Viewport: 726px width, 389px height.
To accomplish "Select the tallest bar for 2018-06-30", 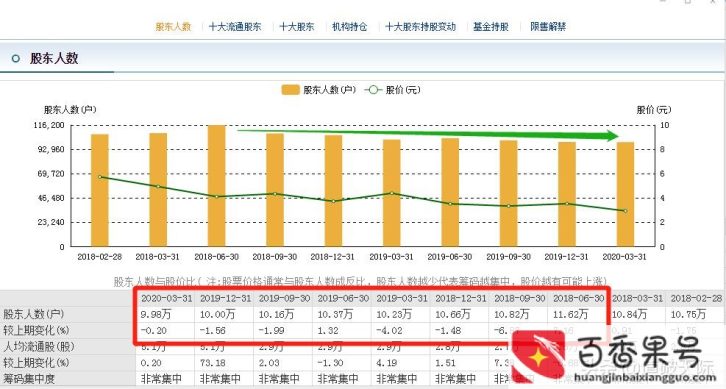I will (217, 186).
